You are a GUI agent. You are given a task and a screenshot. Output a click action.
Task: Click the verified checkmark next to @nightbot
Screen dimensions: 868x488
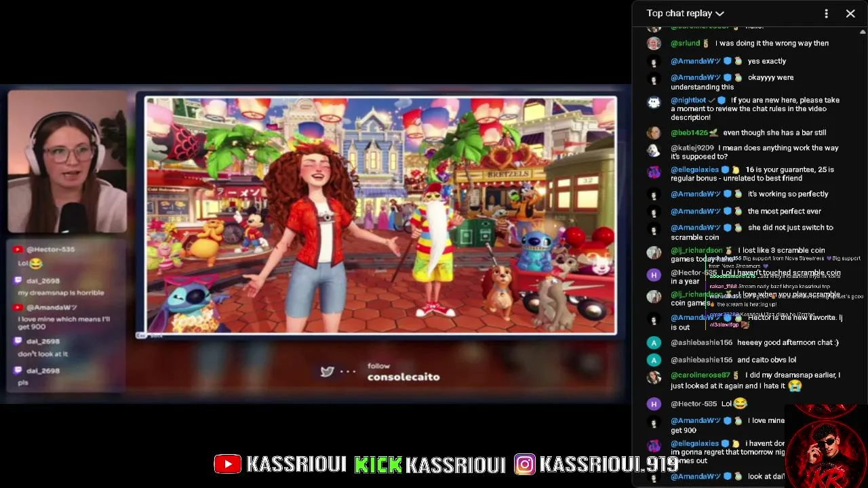click(x=712, y=100)
